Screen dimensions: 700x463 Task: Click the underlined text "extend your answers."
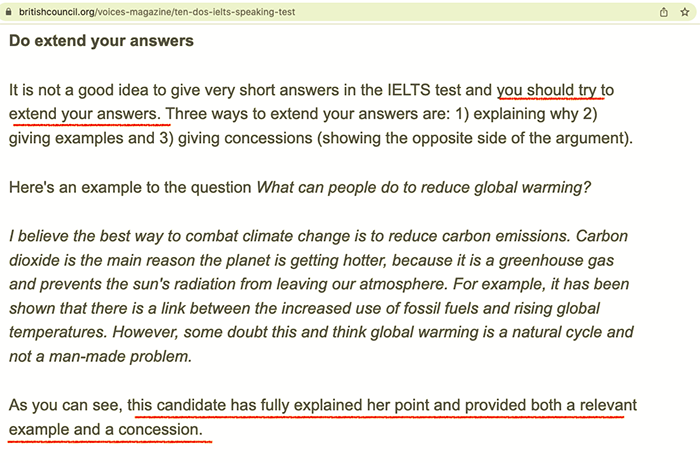[86, 113]
